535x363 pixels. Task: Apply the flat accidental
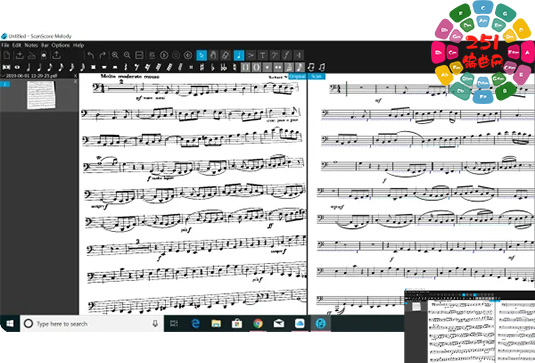click(x=213, y=67)
